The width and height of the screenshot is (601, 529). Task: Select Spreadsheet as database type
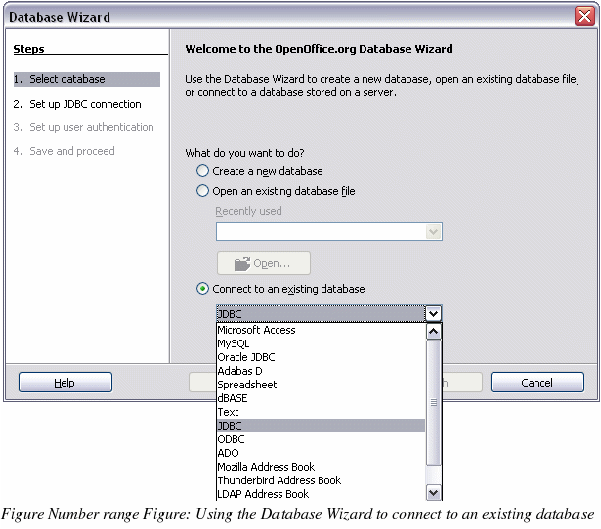(247, 384)
